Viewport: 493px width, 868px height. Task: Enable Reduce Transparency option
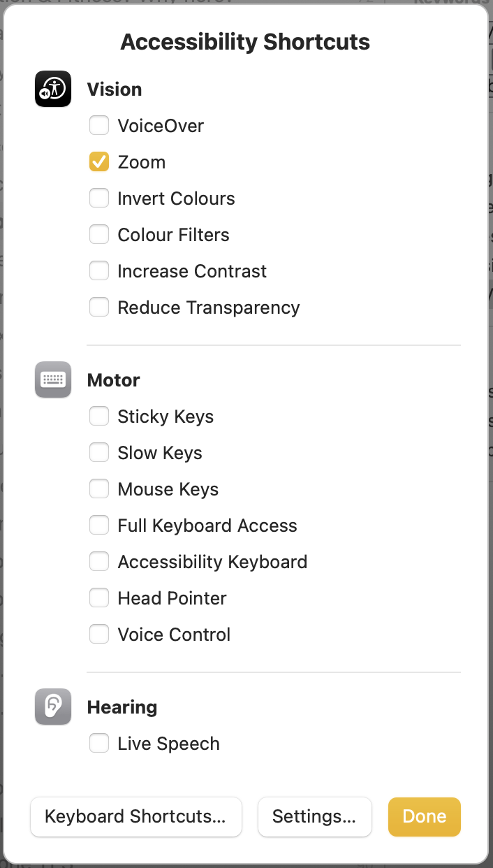99,308
